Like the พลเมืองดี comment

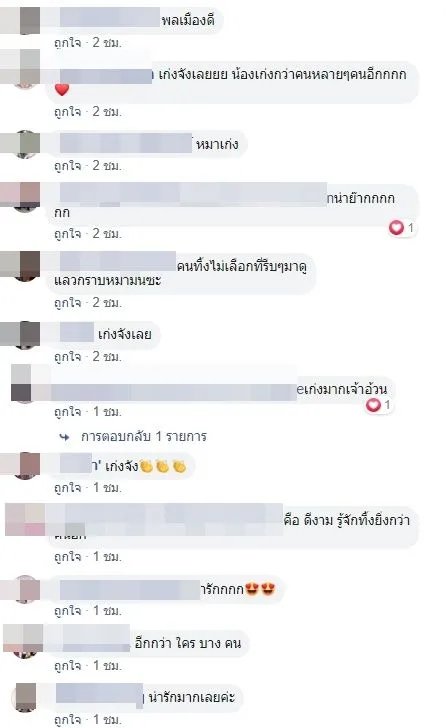point(68,43)
